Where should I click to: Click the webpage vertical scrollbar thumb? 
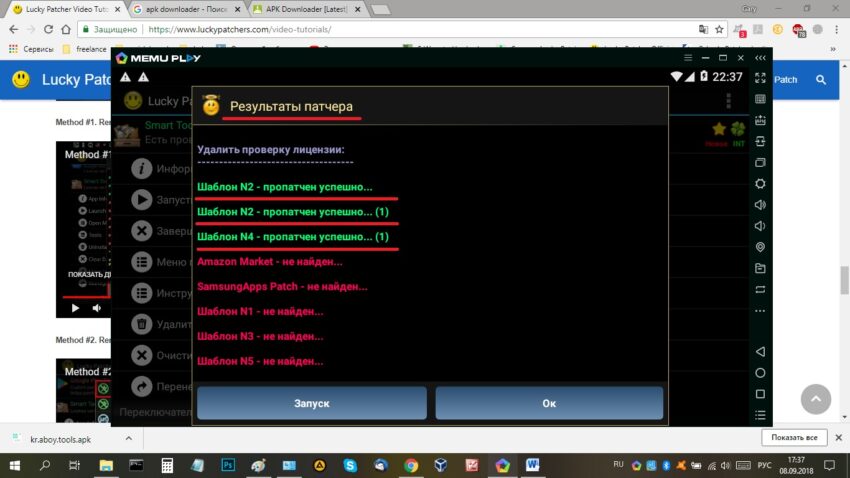[845, 280]
